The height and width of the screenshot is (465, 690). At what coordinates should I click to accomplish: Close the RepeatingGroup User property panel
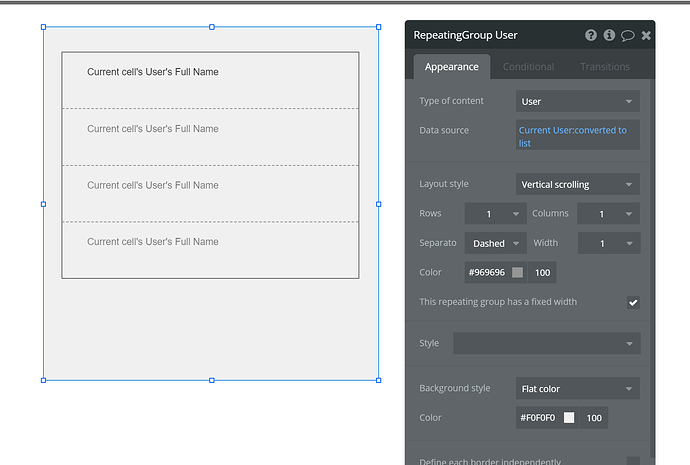[646, 36]
